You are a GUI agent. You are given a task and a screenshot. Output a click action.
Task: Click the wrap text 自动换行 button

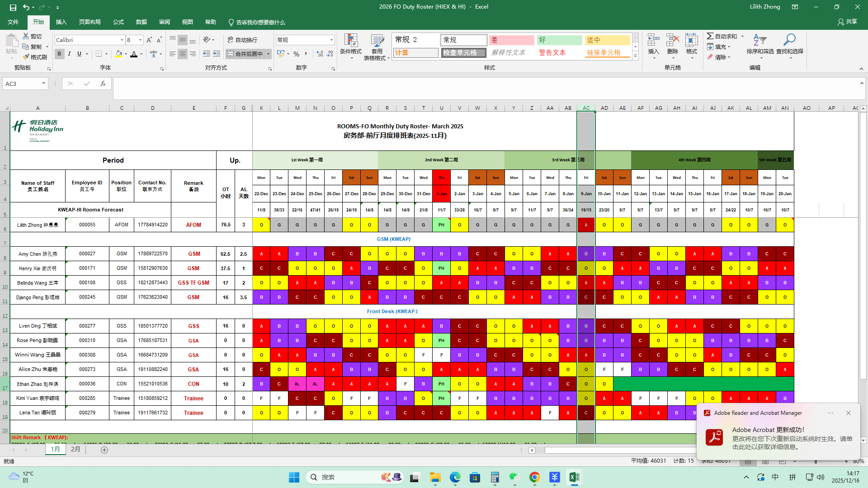point(242,40)
